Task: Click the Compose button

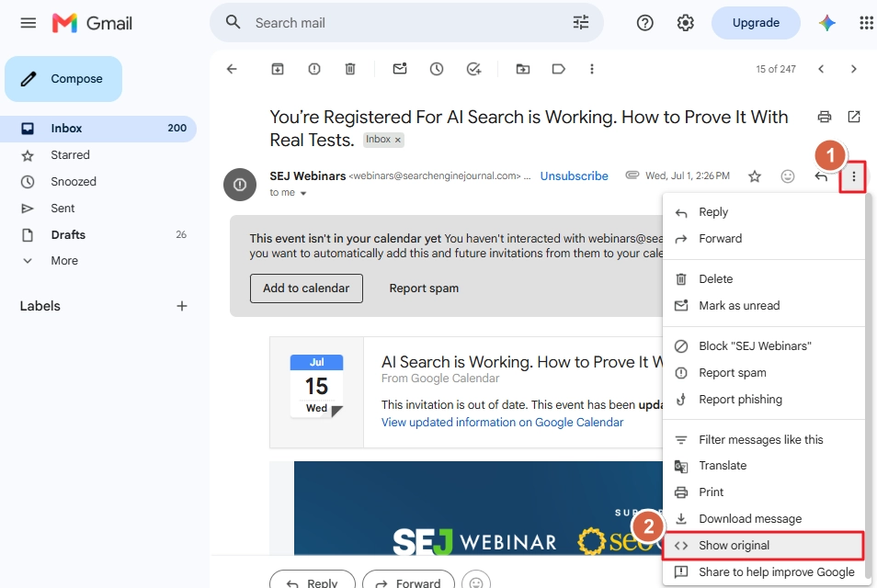Action: pos(63,79)
